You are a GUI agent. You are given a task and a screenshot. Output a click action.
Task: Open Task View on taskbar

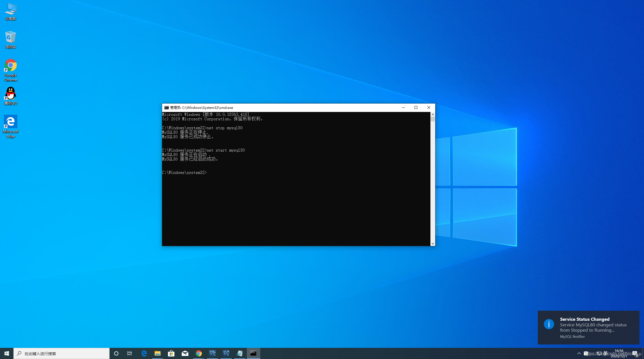coord(130,353)
